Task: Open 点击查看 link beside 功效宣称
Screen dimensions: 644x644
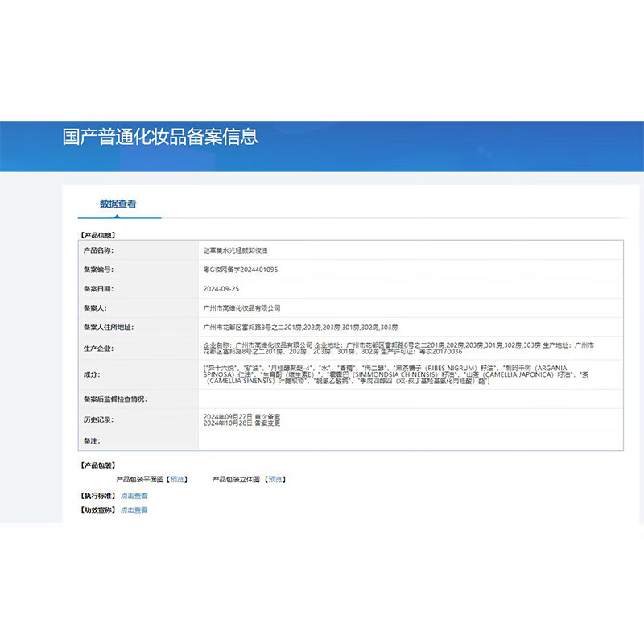Action: [134, 510]
